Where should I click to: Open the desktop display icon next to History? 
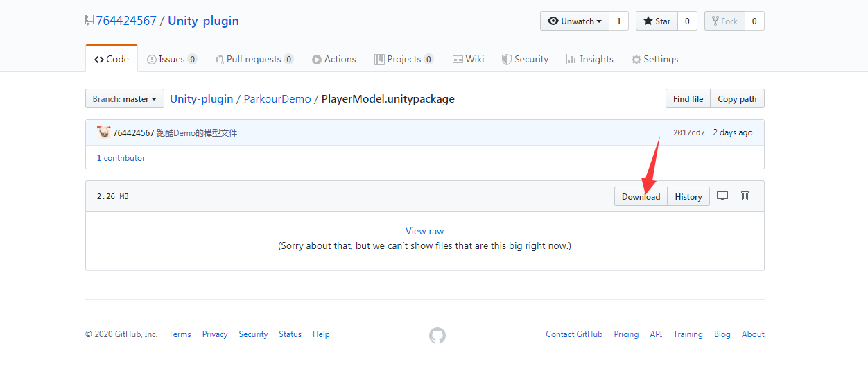click(x=722, y=196)
